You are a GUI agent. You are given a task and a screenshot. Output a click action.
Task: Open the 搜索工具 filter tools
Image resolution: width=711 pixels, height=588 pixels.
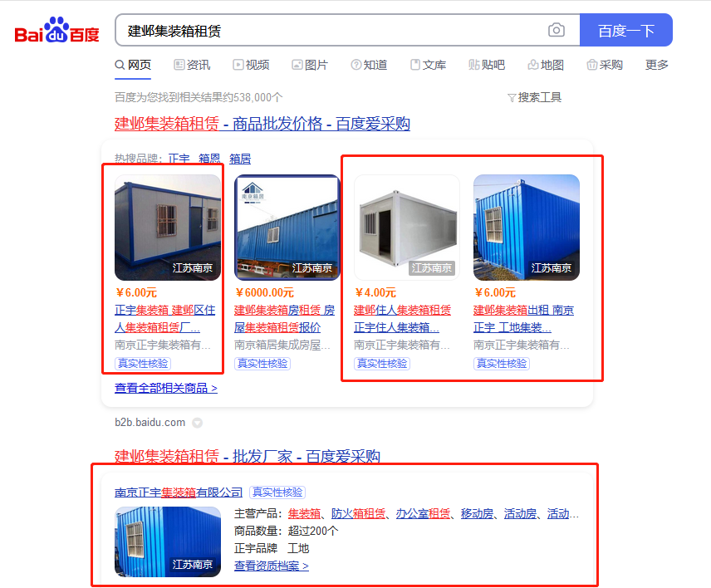[x=534, y=97]
